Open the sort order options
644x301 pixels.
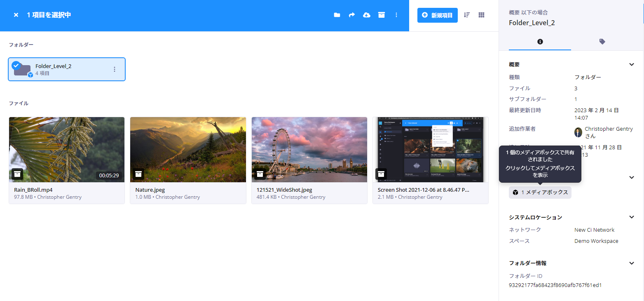(467, 15)
